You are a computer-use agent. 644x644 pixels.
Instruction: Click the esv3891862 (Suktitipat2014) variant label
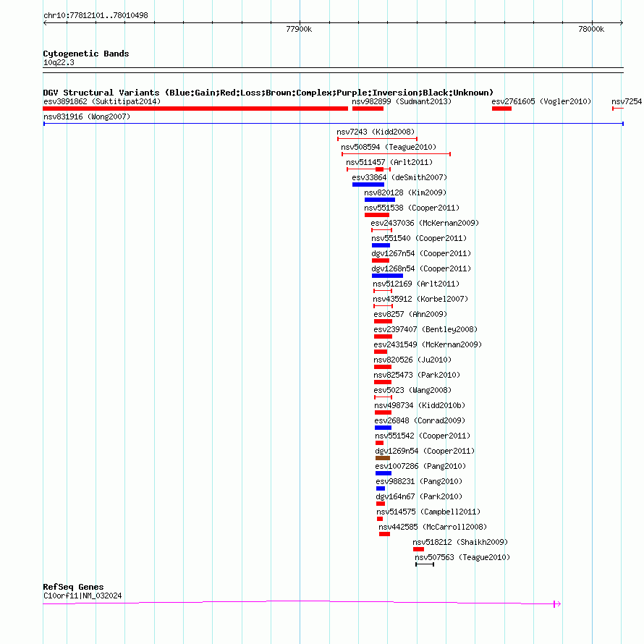pyautogui.click(x=102, y=101)
